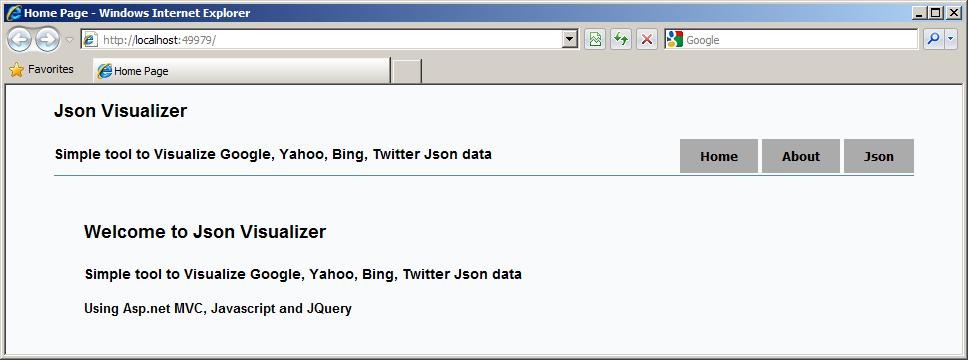
Task: Click the browser Back arrow button
Action: 20,40
